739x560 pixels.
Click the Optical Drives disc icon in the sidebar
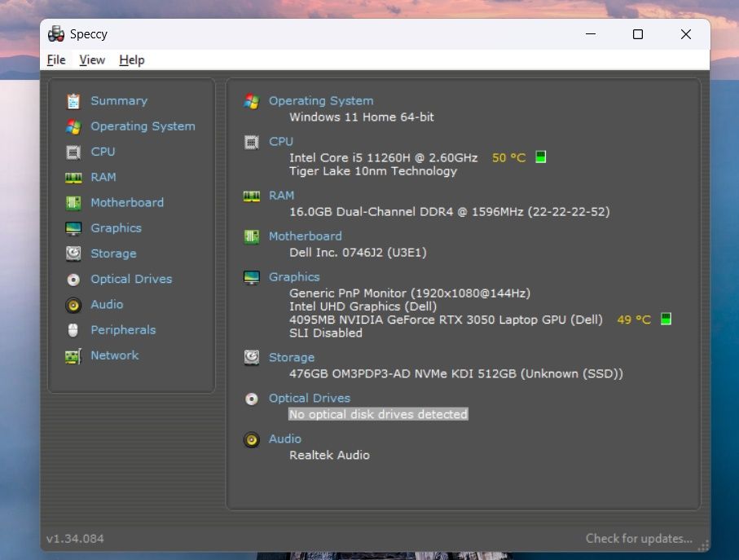[73, 280]
